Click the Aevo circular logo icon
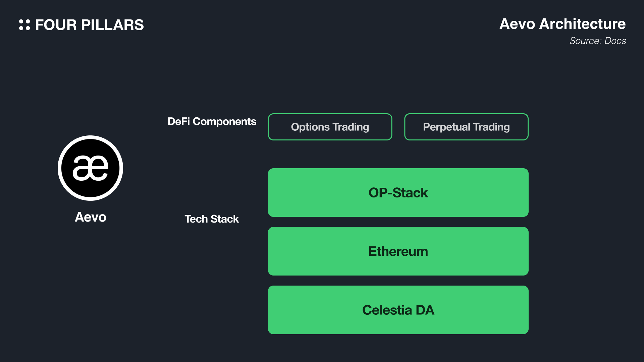This screenshot has height=362, width=644. point(91,168)
